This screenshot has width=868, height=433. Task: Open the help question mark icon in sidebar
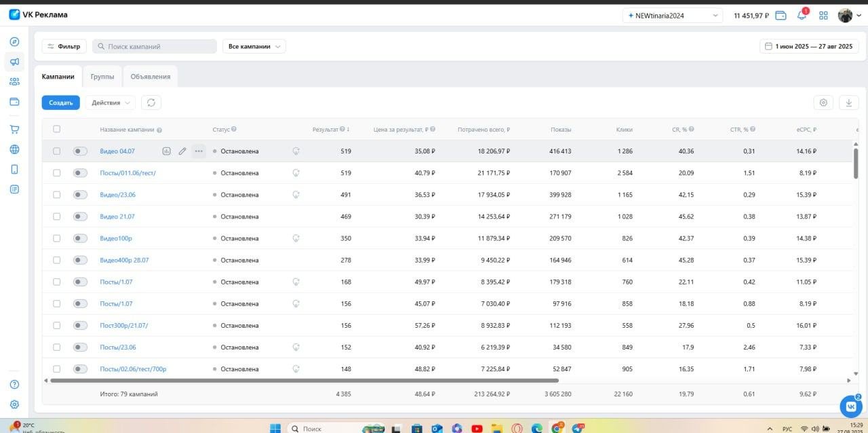(14, 385)
